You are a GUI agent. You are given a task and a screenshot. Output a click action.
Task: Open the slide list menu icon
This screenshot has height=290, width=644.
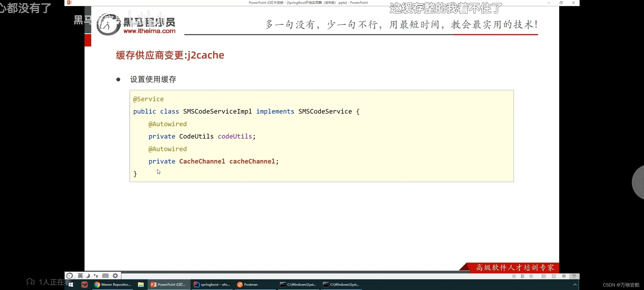pyautogui.click(x=522, y=276)
